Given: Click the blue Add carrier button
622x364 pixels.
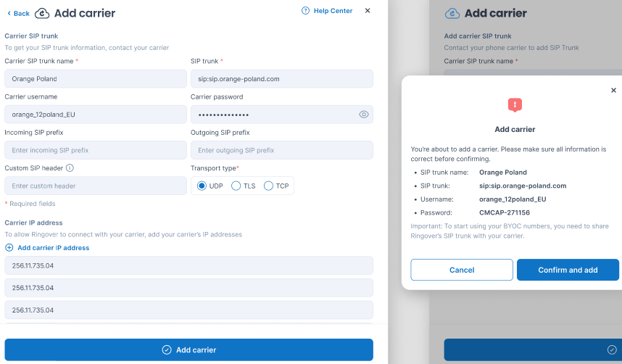Looking at the screenshot, I should click(188, 349).
